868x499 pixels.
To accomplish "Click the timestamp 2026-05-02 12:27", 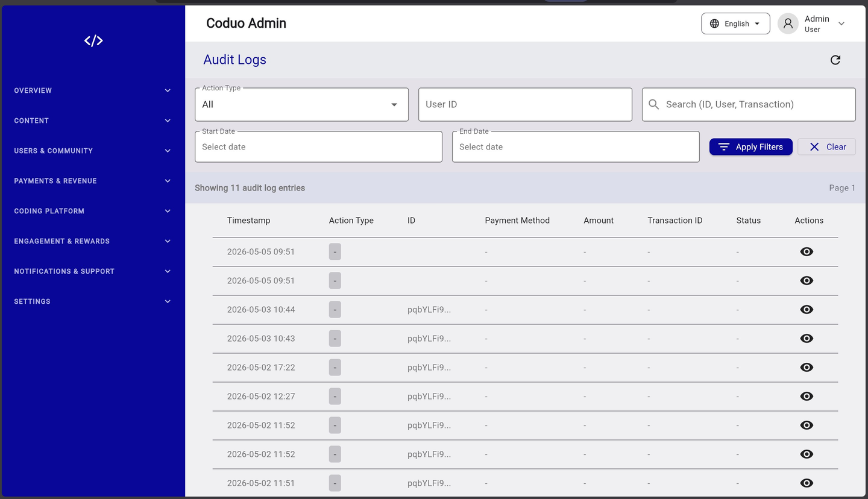I will click(261, 397).
